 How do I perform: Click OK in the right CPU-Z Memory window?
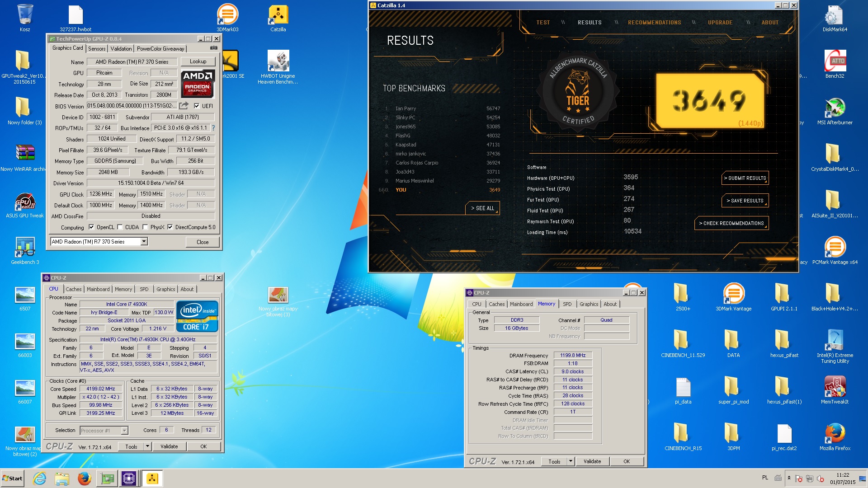(627, 461)
